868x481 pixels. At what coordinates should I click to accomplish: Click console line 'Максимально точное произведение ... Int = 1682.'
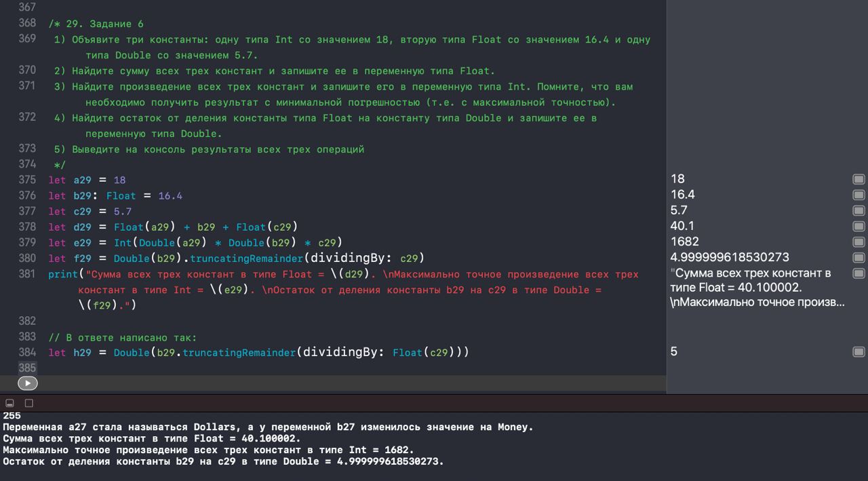pyautogui.click(x=208, y=450)
